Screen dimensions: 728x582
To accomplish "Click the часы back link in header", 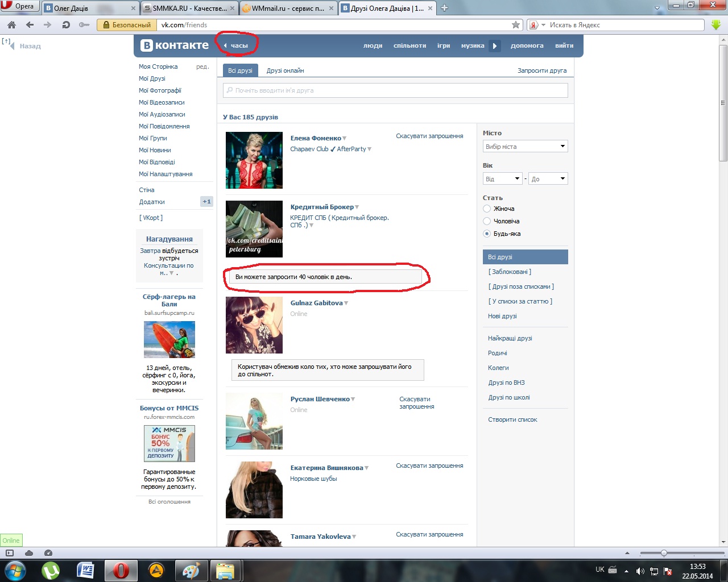I will coord(236,45).
